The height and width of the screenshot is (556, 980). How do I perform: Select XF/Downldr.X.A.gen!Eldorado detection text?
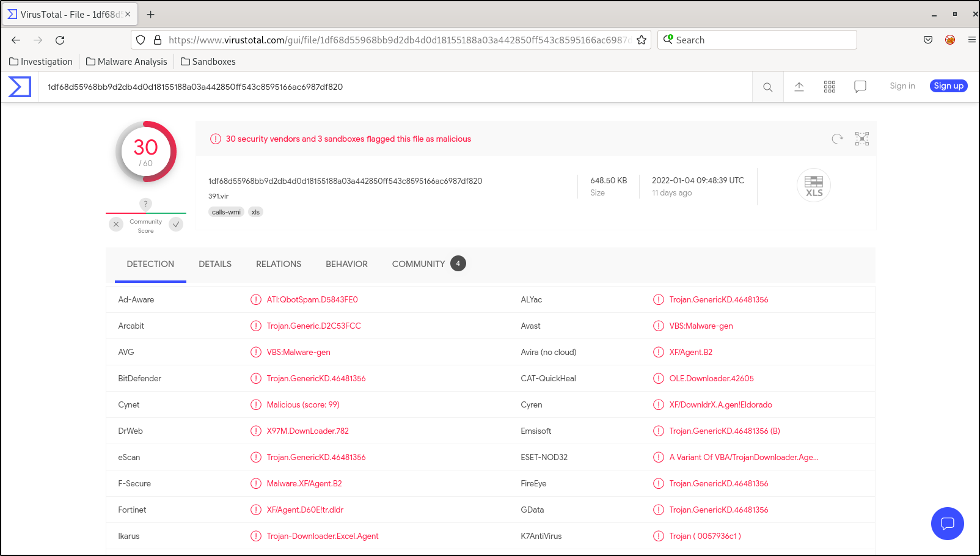click(x=720, y=404)
